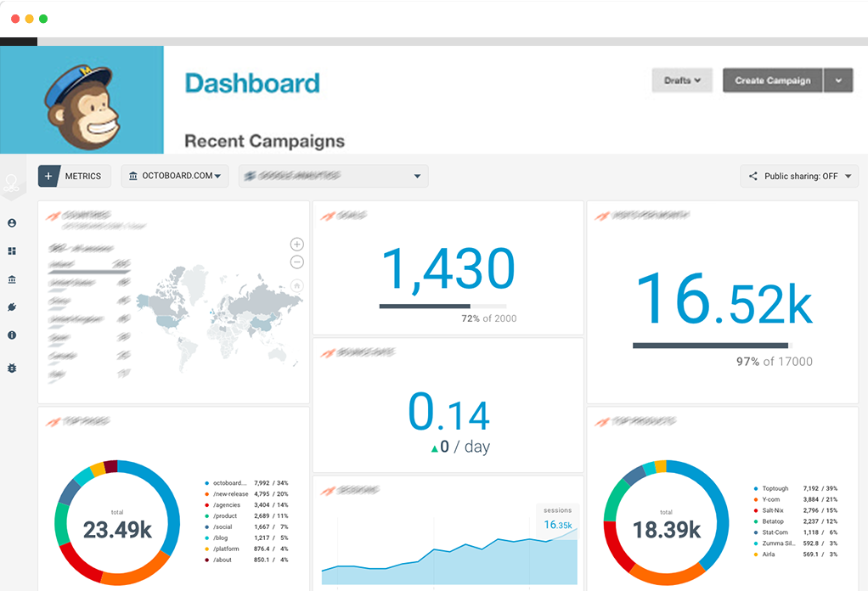
Task: Click the widget icon above 1,430 value
Action: point(329,216)
